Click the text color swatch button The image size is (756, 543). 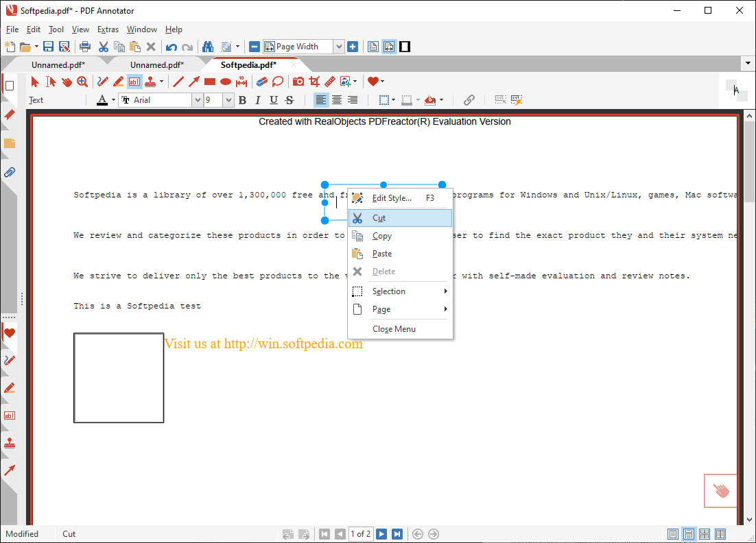tap(102, 100)
